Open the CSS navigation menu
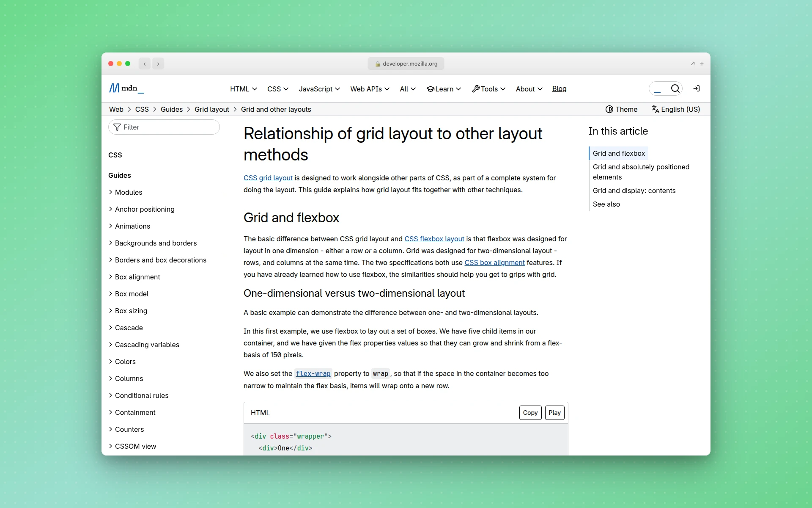The width and height of the screenshot is (812, 508). (278, 89)
